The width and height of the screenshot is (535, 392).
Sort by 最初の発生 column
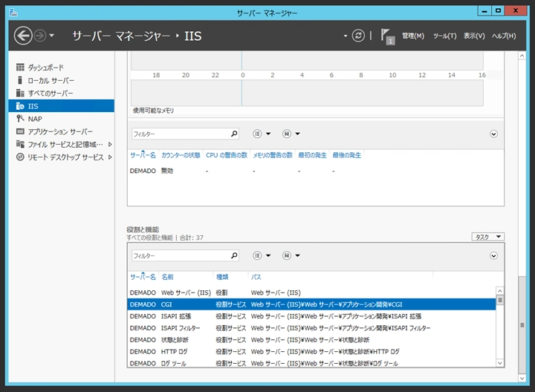pos(312,155)
